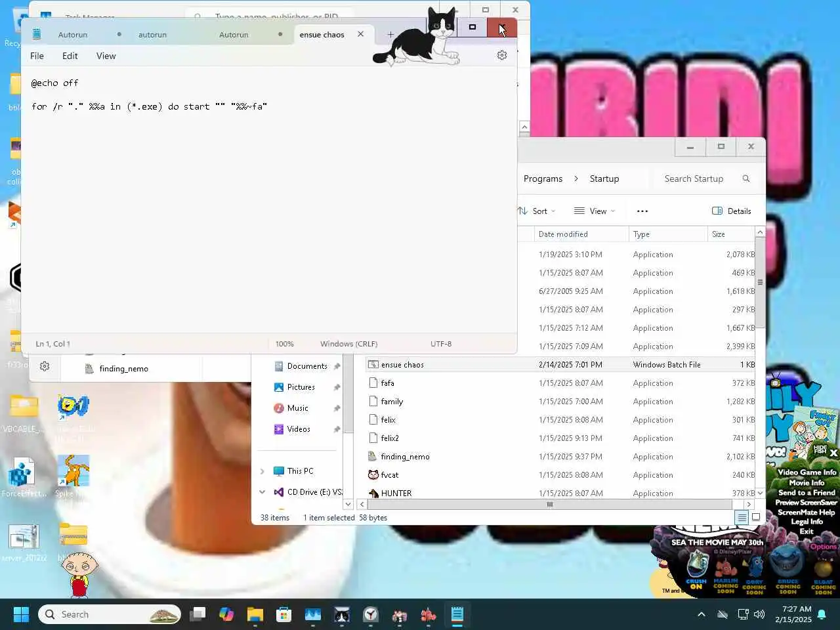The height and width of the screenshot is (630, 840).
Task: Select the ensue chaos tab
Action: pos(322,35)
